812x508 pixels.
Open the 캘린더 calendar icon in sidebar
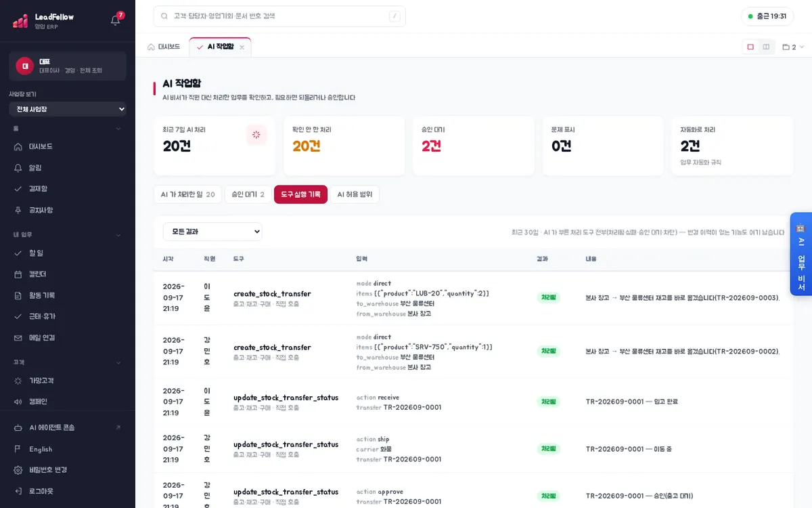click(x=18, y=274)
